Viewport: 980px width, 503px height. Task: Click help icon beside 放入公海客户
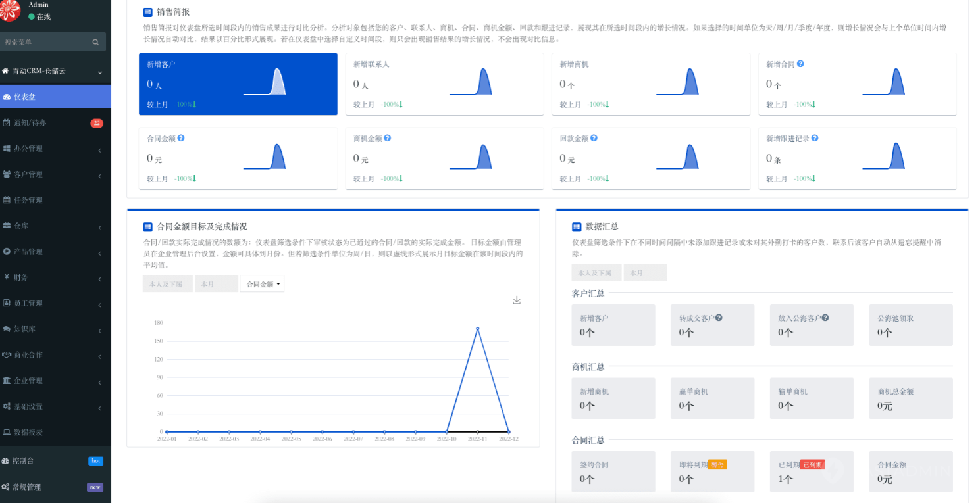coord(825,318)
